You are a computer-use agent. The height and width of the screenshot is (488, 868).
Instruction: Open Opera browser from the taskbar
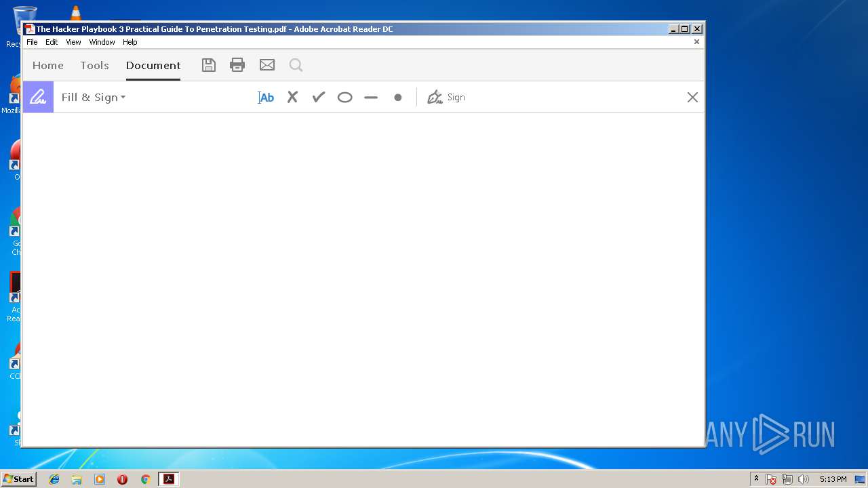pos(122,479)
